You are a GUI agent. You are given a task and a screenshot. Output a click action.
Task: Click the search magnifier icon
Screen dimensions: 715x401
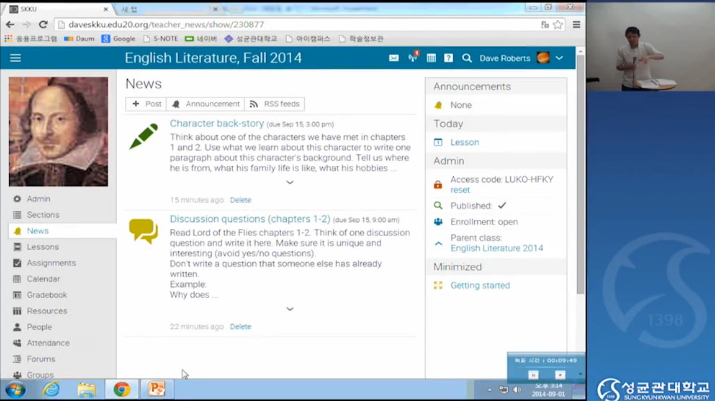pos(466,58)
